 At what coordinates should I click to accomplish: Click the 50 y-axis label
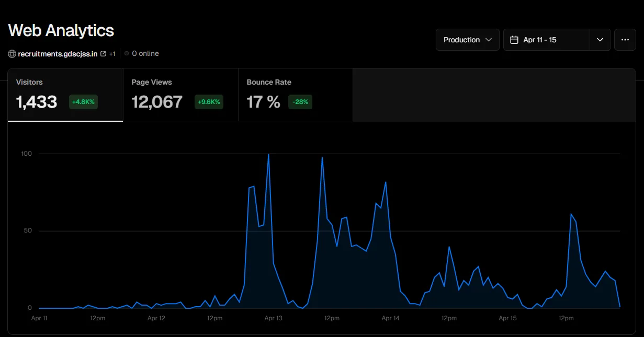(28, 231)
